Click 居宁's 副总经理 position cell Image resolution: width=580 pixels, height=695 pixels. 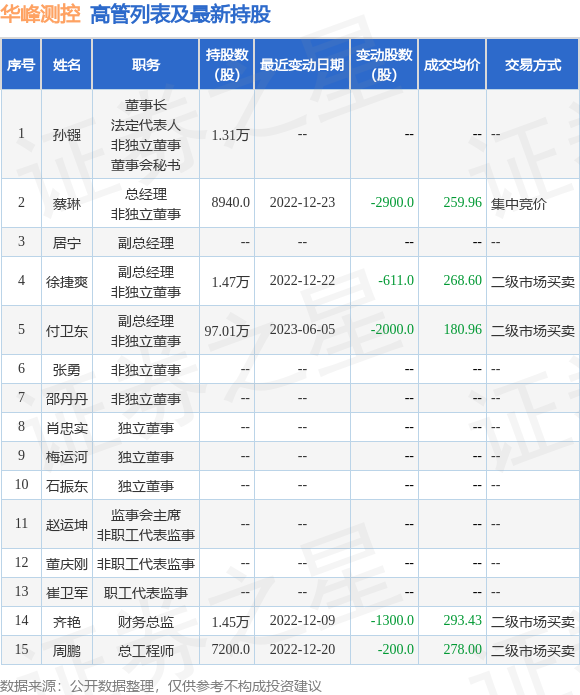tap(146, 242)
